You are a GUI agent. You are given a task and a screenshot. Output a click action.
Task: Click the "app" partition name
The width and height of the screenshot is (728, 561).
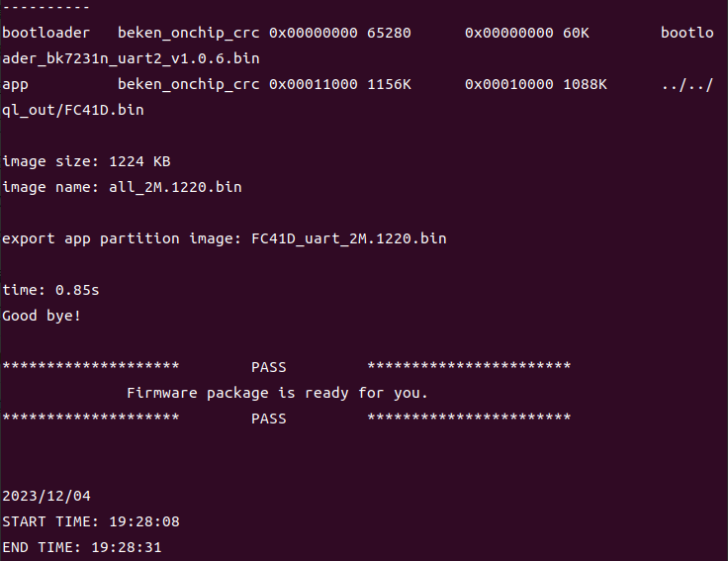(x=16, y=84)
